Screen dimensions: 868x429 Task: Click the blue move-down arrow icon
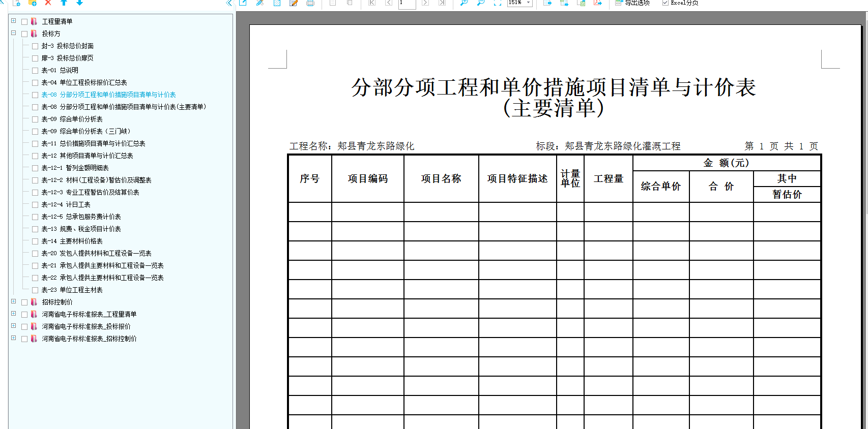[x=79, y=3]
